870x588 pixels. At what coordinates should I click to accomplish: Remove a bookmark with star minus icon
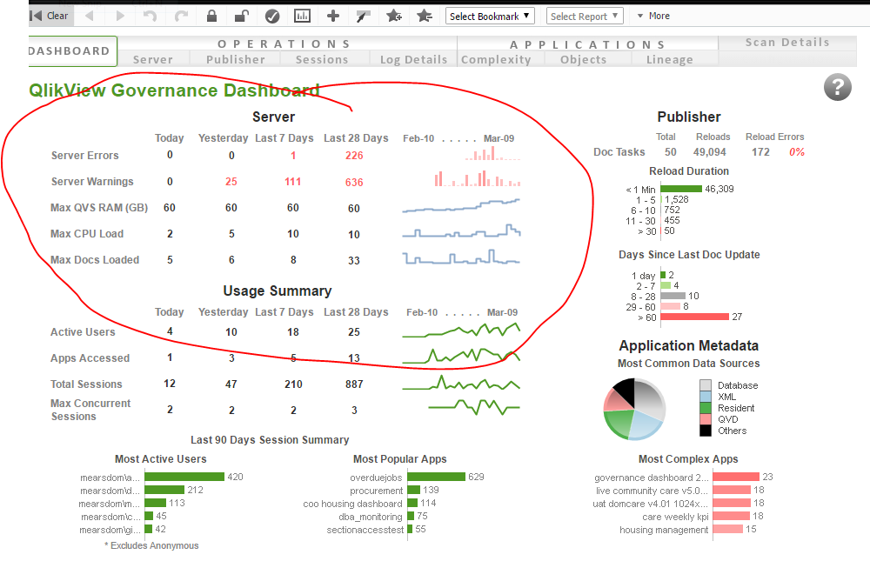[x=425, y=16]
